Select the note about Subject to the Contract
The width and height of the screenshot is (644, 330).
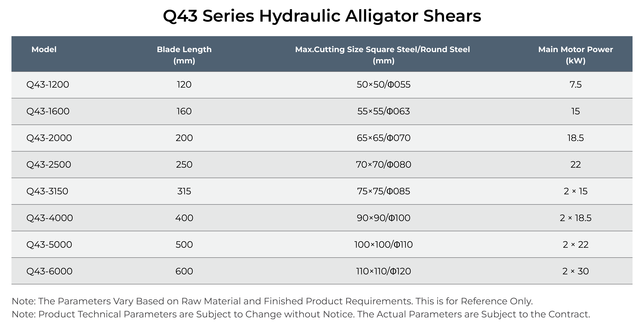coord(301,314)
